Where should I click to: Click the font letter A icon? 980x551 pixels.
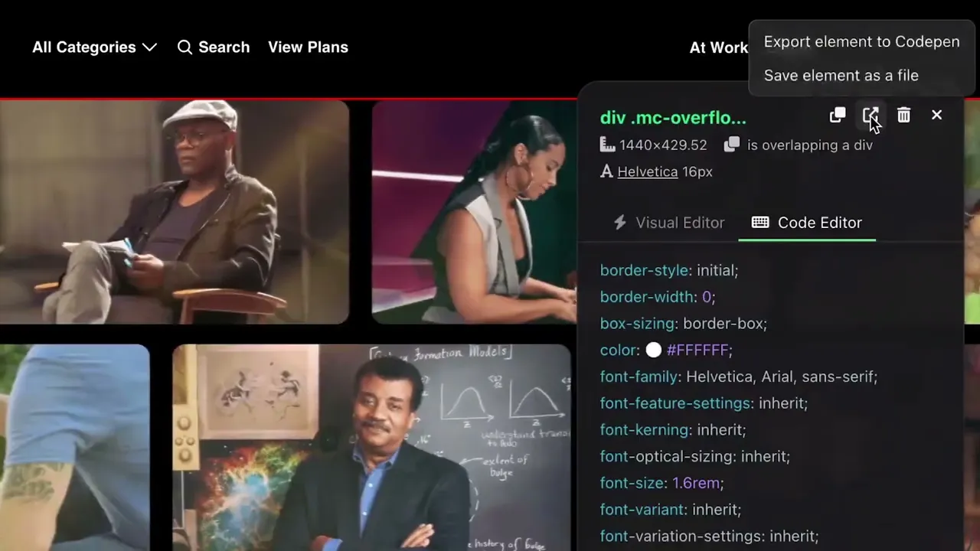tap(606, 171)
